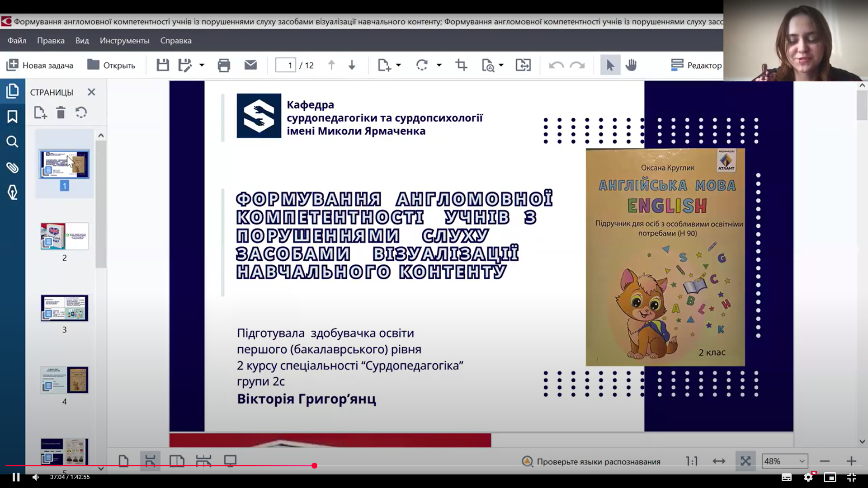
Task: Select the Hand tool
Action: 630,65
